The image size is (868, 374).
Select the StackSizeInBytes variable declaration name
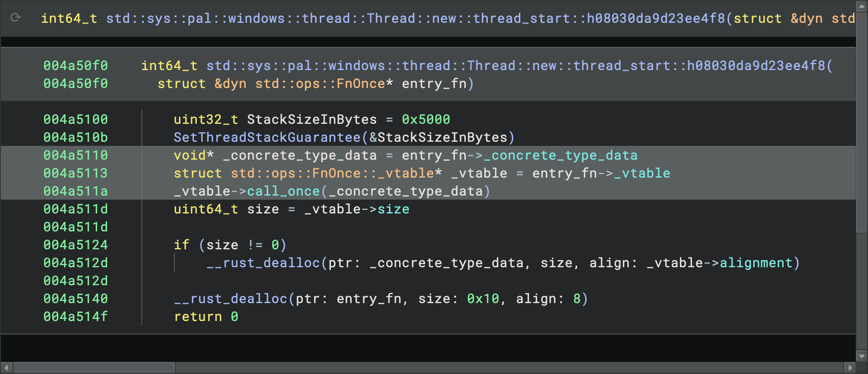(x=312, y=119)
